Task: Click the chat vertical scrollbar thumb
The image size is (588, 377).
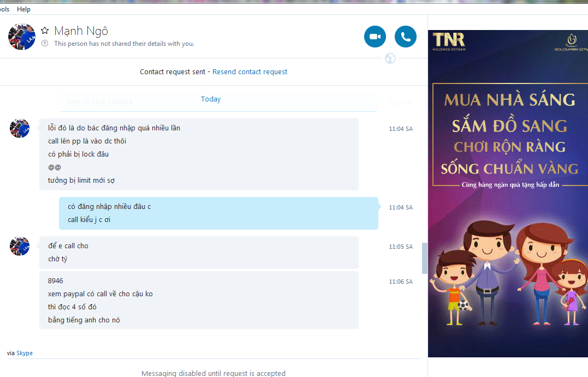Action: (425, 258)
